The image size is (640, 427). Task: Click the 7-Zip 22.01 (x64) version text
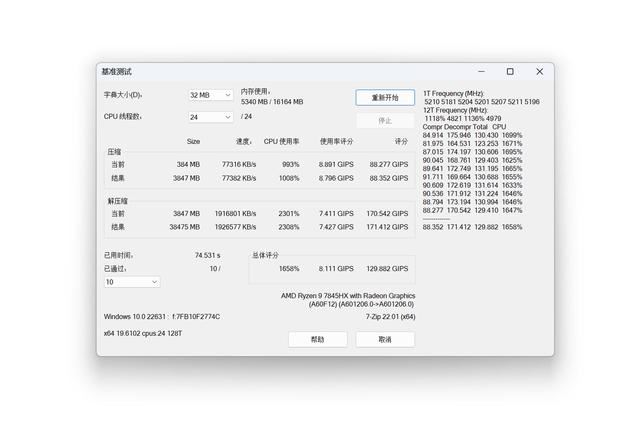click(x=388, y=316)
